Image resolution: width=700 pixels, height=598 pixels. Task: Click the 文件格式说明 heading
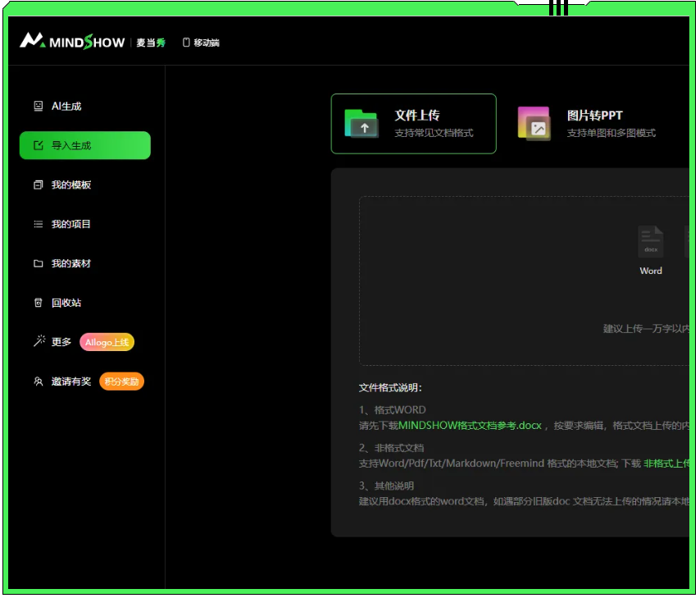click(x=390, y=387)
